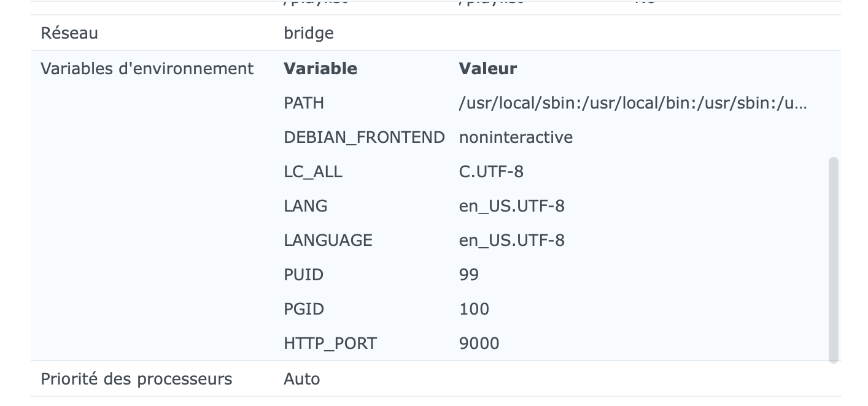
Task: Select the PATH variable name
Action: [x=303, y=103]
